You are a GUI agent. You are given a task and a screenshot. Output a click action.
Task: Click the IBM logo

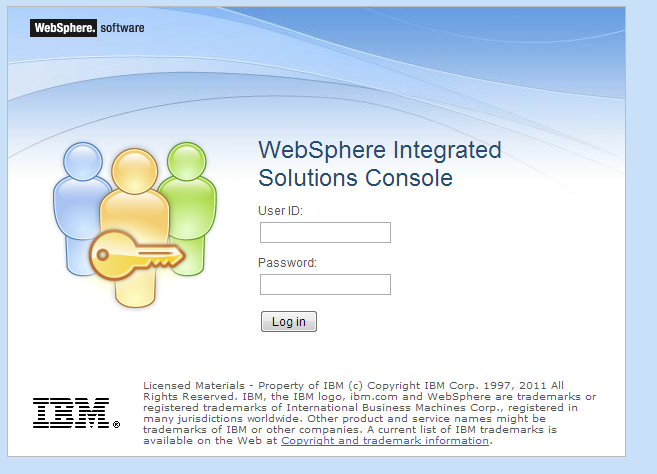(x=76, y=413)
